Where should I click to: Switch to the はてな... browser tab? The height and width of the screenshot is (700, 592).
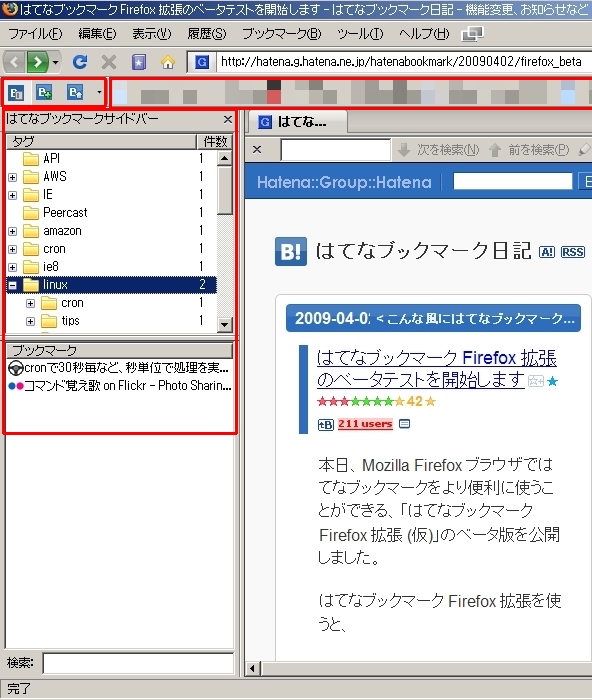coord(297,121)
